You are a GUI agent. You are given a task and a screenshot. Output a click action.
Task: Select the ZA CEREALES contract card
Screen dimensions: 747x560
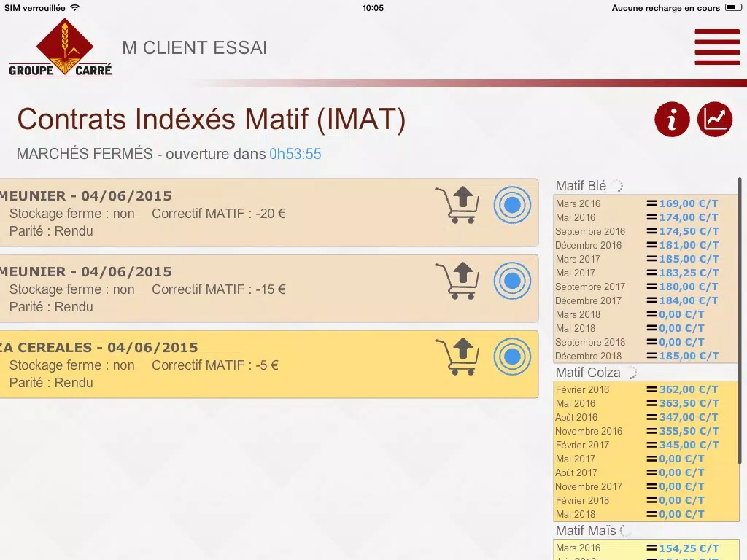[x=269, y=364]
